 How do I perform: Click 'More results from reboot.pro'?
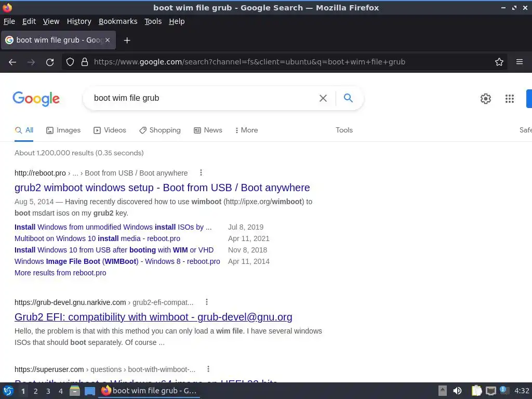tap(60, 273)
